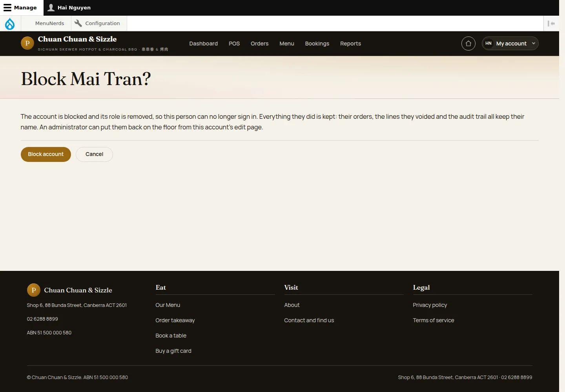
Task: Click the toolbar orientation toggle icon
Action: (551, 24)
